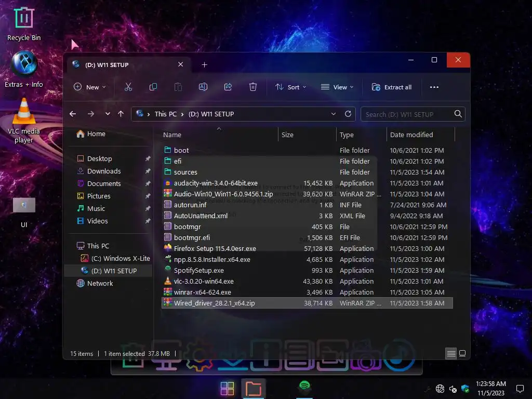Click Extract all button

click(x=392, y=87)
